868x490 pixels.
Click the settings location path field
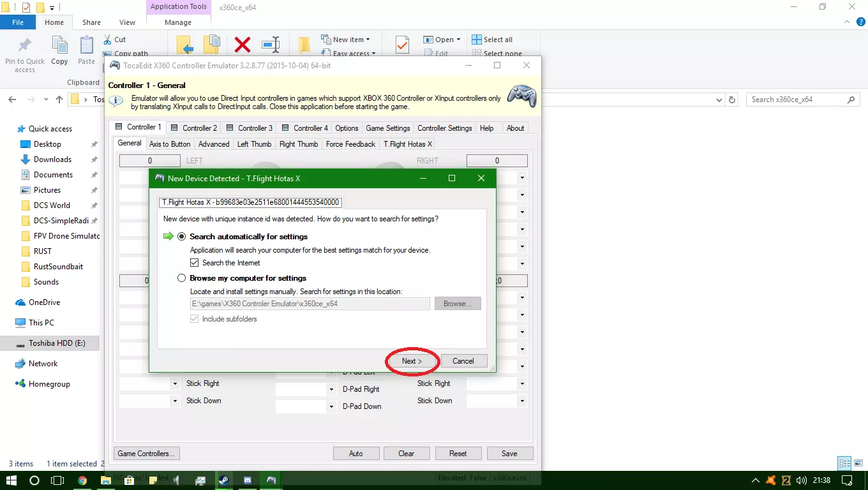point(310,304)
